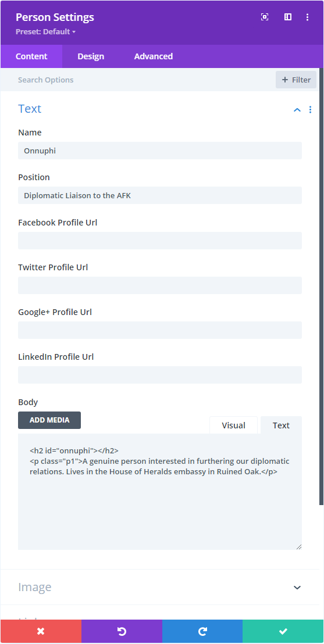Open the Text section options dots

point(310,110)
